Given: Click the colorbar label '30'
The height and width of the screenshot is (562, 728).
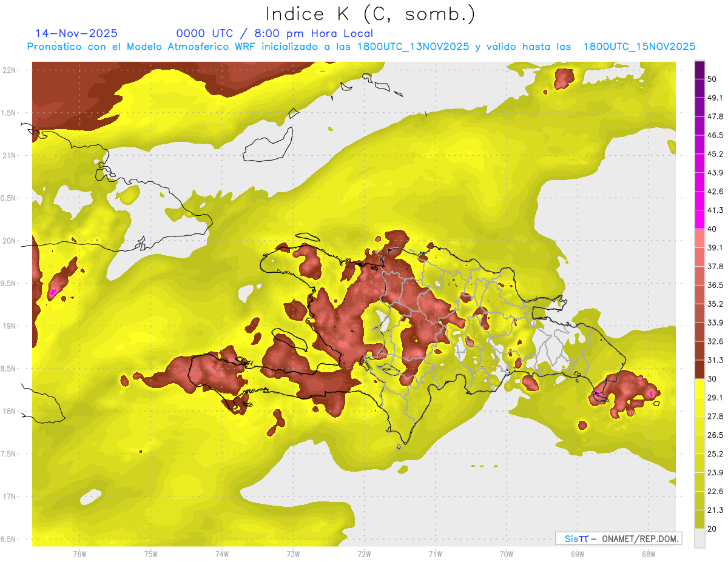Looking at the screenshot, I should pos(712,379).
